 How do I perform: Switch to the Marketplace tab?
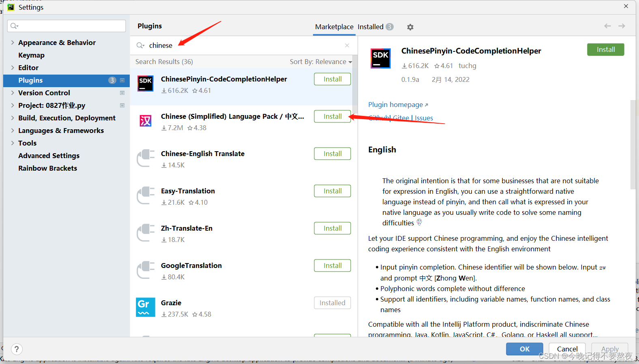pyautogui.click(x=334, y=27)
